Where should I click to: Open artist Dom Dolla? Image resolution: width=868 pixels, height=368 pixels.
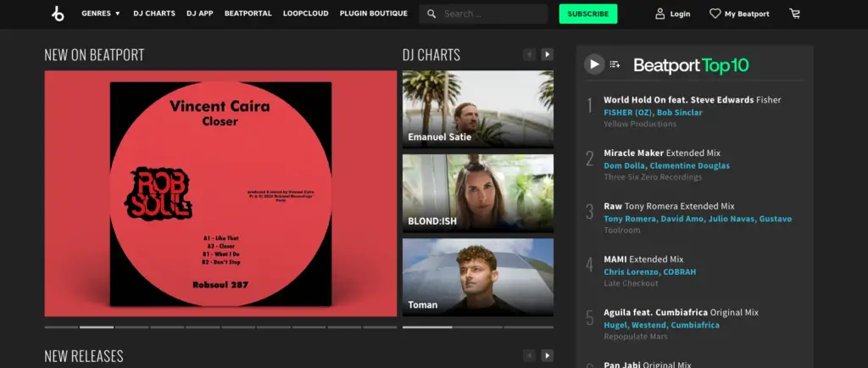[x=625, y=165]
